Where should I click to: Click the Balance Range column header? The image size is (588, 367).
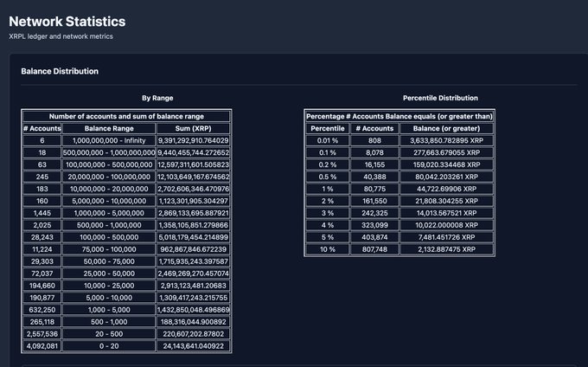[x=109, y=128]
